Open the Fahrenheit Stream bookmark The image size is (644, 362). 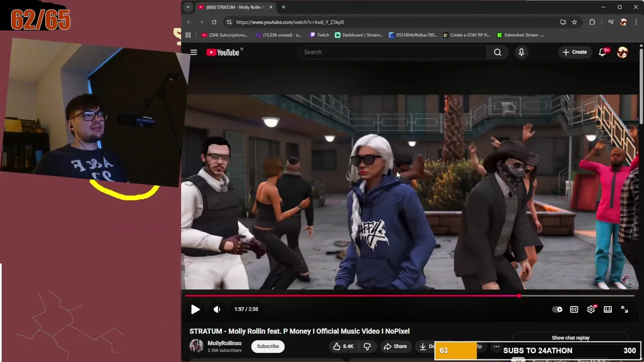point(521,35)
